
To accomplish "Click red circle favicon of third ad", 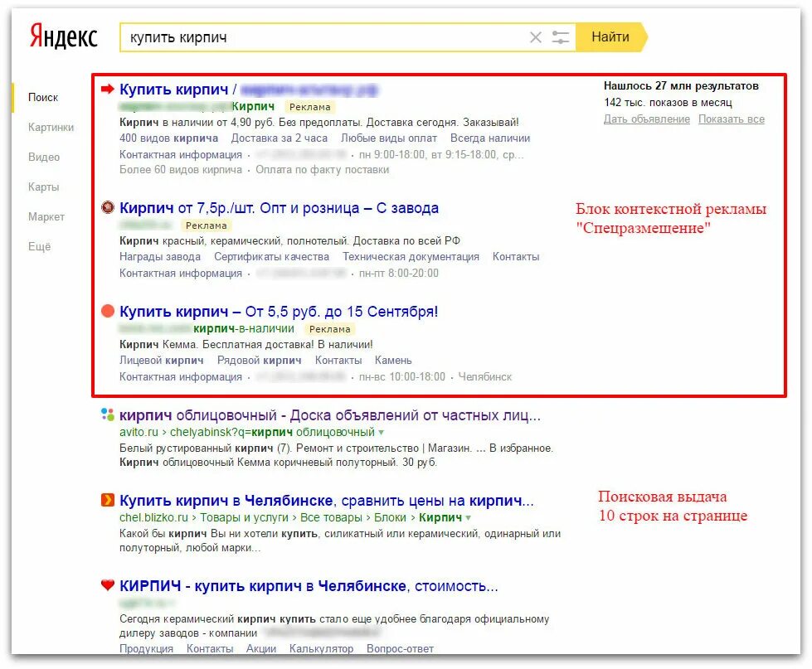I will pyautogui.click(x=108, y=312).
